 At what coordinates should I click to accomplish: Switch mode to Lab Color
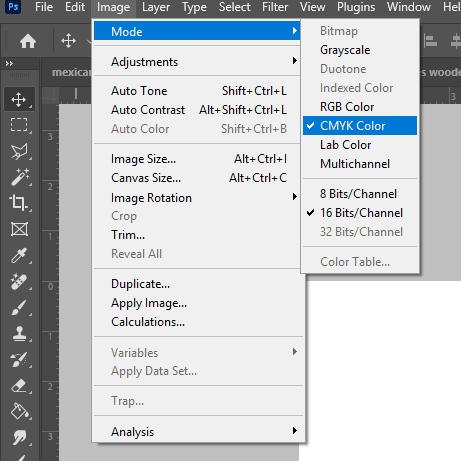[360, 145]
